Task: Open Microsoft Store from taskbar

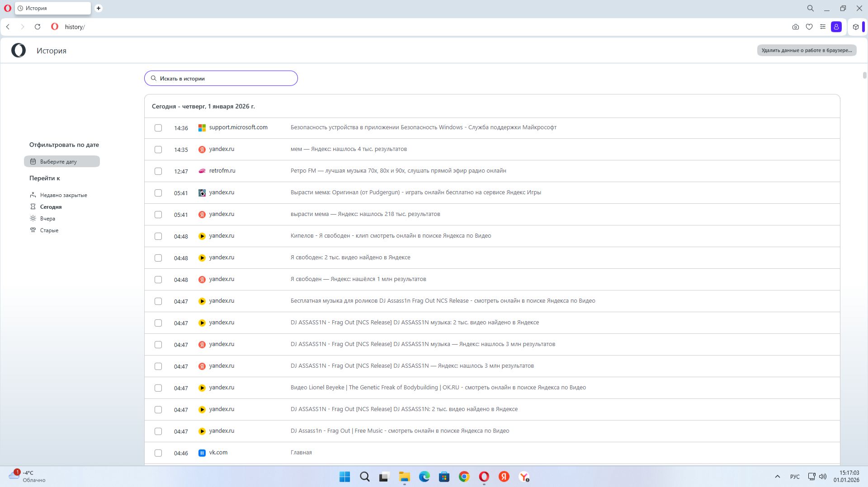Action: tap(444, 477)
